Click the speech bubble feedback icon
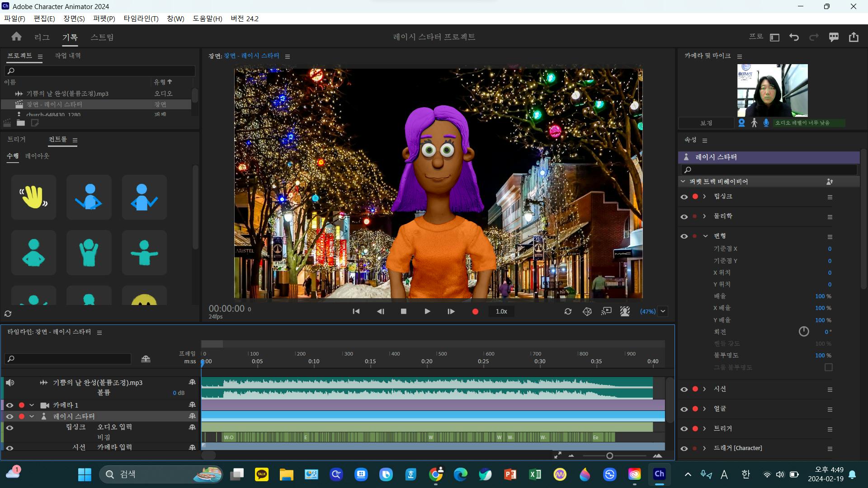Screen dimensions: 868x488 point(834,37)
